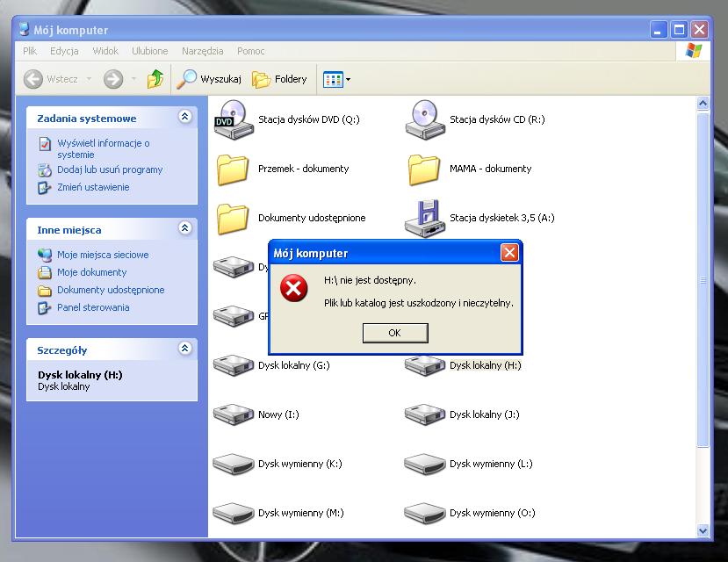Select the Dysk lokalny (G:) drive icon
The width and height of the screenshot is (728, 562).
234,365
